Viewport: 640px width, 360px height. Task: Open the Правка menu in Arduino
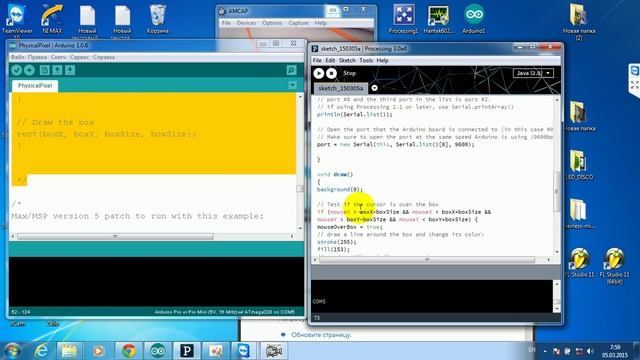pos(38,57)
